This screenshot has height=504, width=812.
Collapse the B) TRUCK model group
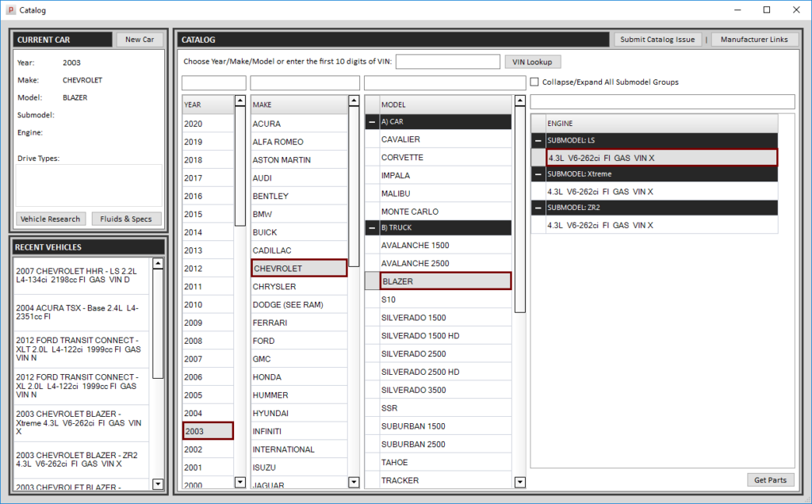pyautogui.click(x=372, y=227)
